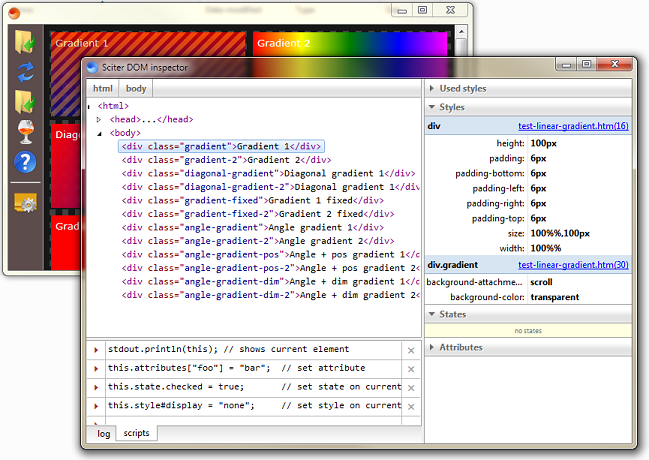Select the body breadcrumb tab
The image size is (649, 460).
coord(135,88)
